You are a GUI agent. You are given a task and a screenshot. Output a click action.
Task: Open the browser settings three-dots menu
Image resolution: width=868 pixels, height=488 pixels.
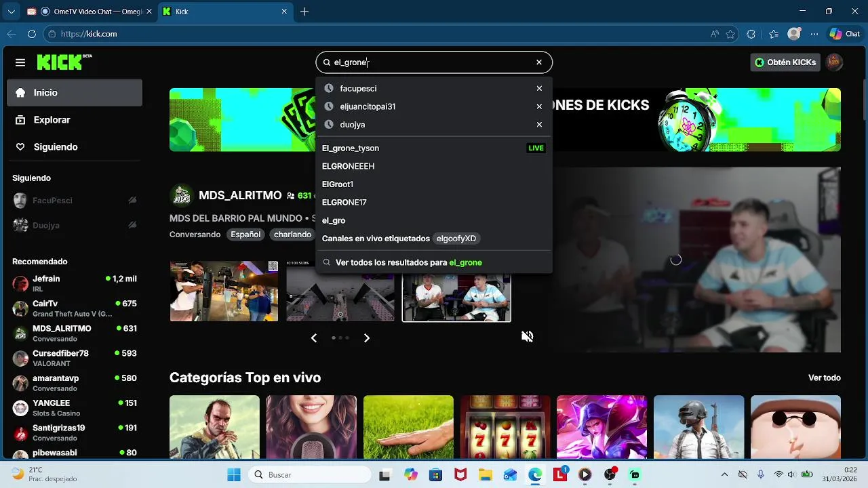[x=815, y=34]
